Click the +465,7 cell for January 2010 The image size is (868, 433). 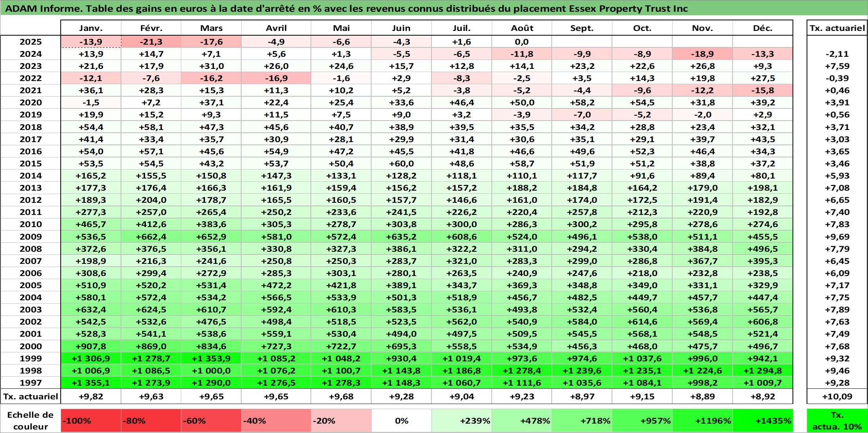pyautogui.click(x=91, y=224)
